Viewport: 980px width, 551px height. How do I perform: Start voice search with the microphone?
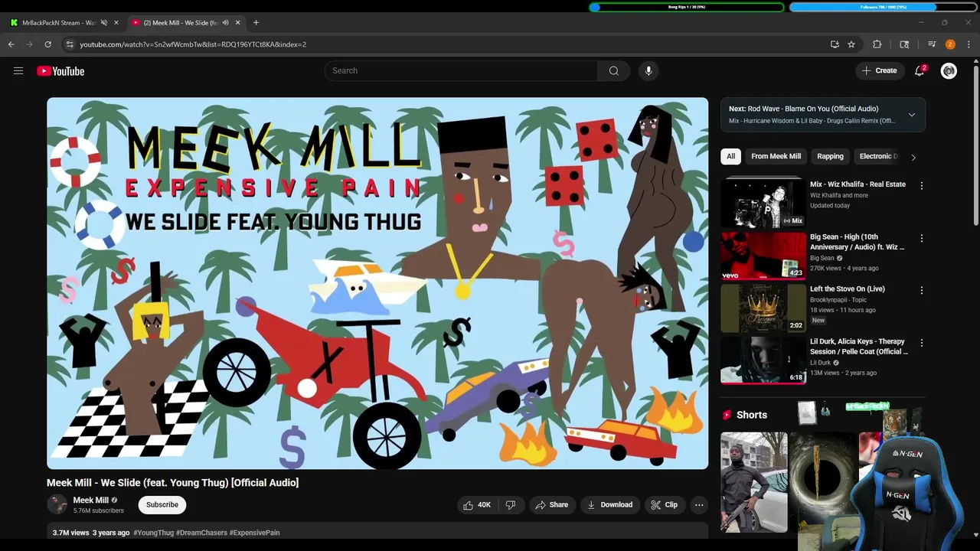[x=648, y=70]
